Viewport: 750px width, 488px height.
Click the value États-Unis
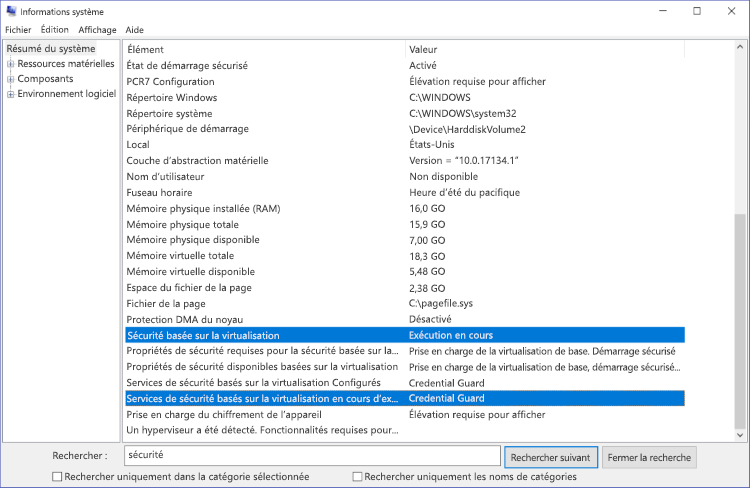[431, 144]
